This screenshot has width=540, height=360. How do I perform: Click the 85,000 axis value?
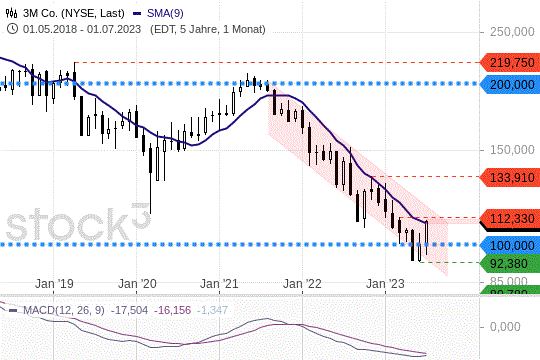[509, 280]
